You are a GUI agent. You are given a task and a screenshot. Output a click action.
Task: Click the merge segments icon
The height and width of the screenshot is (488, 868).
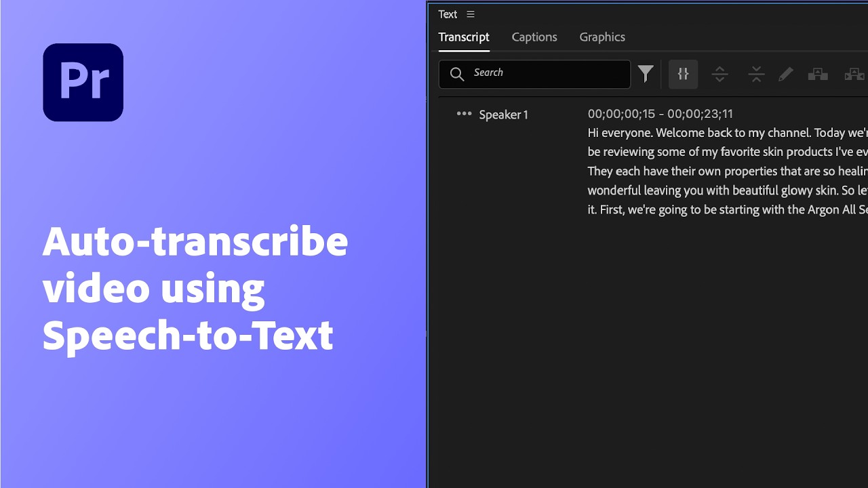(x=756, y=74)
